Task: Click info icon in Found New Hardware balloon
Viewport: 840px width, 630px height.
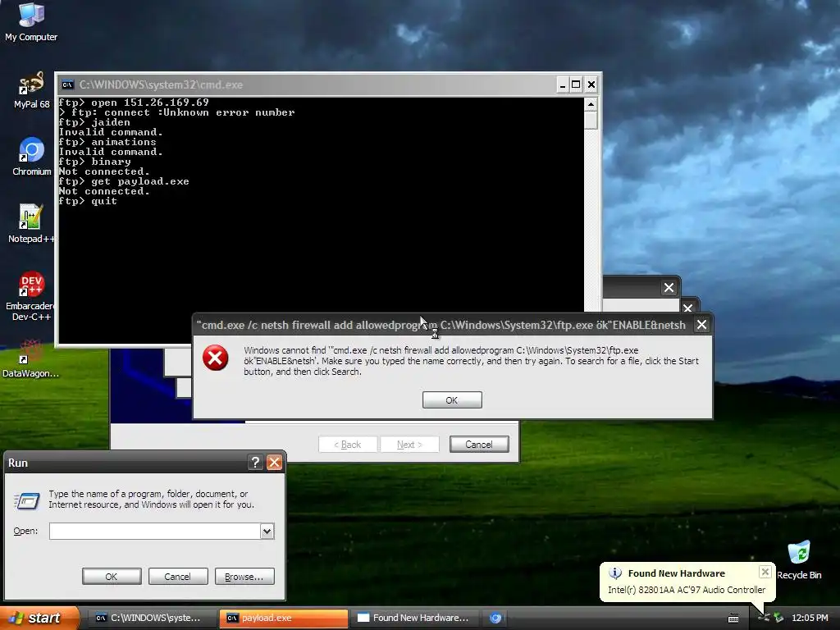Action: [x=615, y=573]
